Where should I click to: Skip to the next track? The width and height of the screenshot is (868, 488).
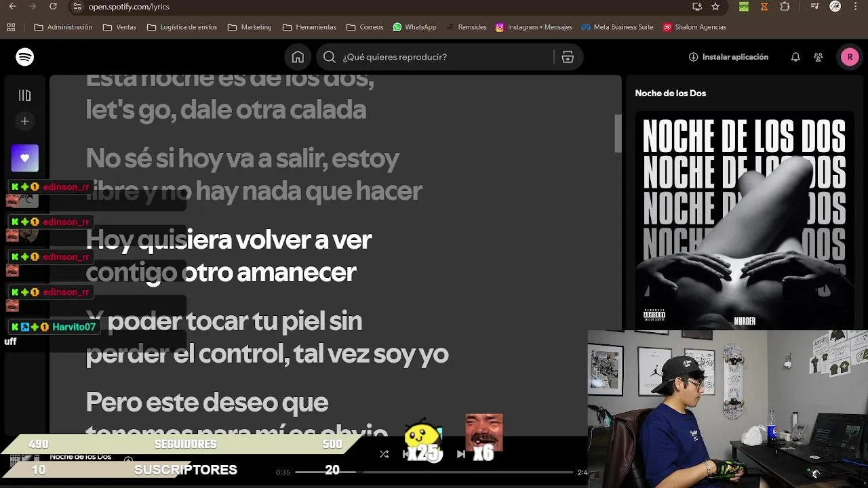click(x=461, y=454)
